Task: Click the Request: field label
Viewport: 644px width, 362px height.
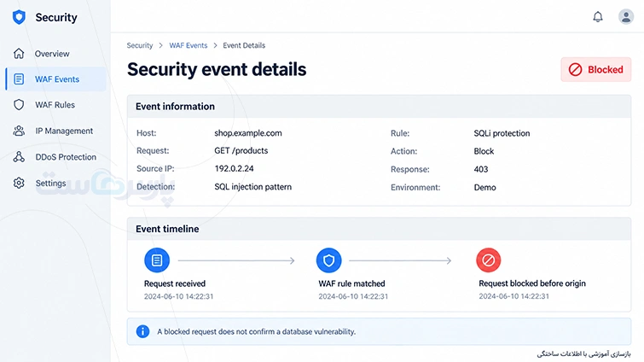Action: [153, 151]
